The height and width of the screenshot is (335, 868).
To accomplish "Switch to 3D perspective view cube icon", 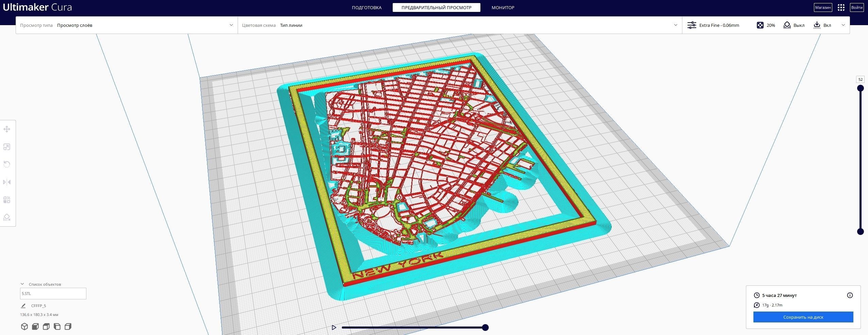I will tap(24, 327).
